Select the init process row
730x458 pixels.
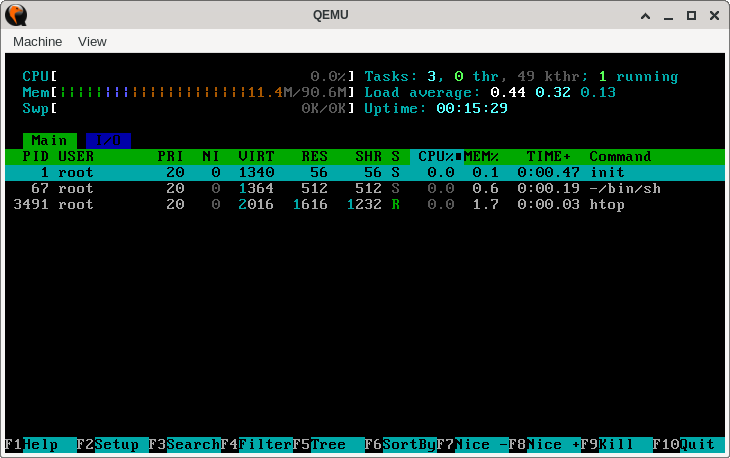tap(365, 173)
